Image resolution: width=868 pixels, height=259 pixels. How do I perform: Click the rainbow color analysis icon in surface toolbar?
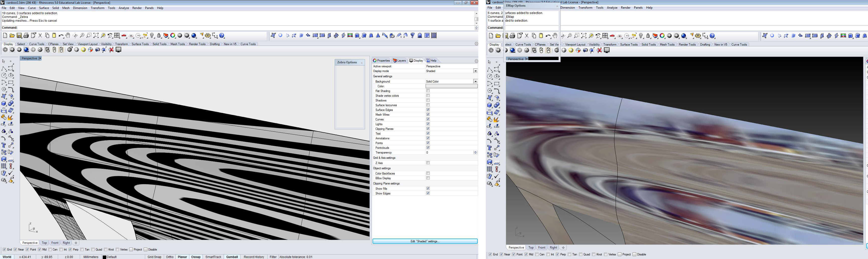350,35
